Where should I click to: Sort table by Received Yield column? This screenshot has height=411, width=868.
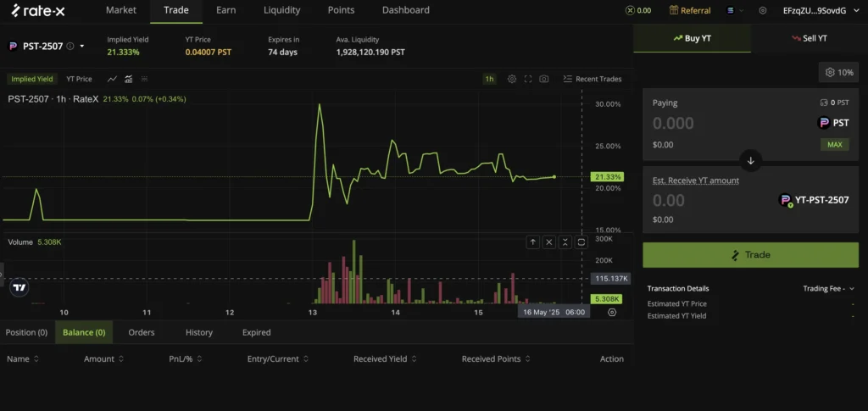click(385, 359)
